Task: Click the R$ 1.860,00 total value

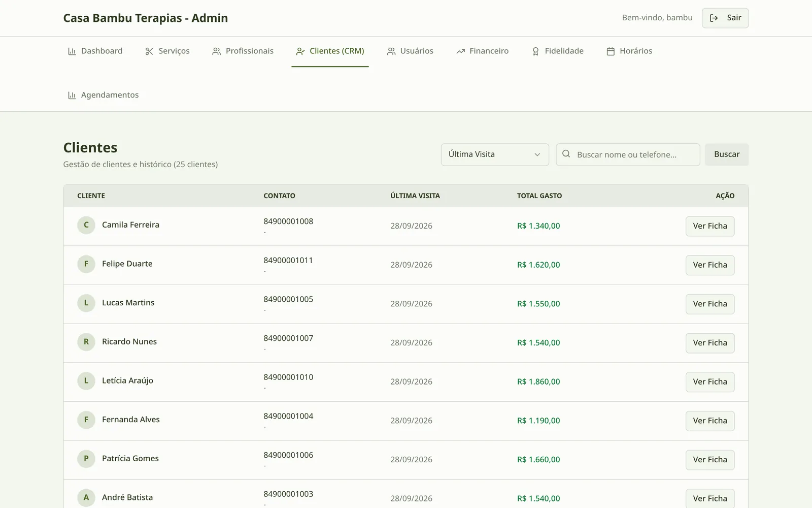Action: [538, 382]
